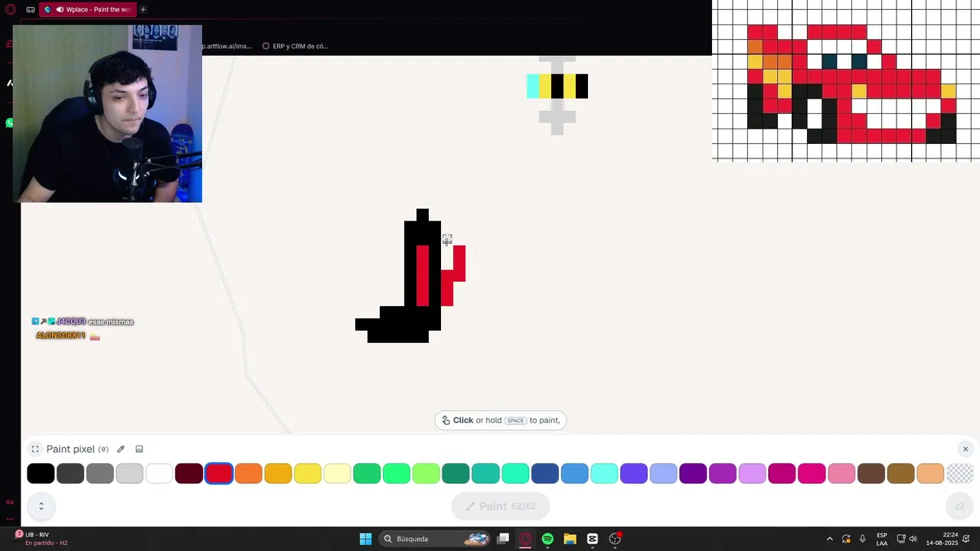Image resolution: width=980 pixels, height=551 pixels.
Task: Open CapCut from the taskbar
Action: click(592, 539)
